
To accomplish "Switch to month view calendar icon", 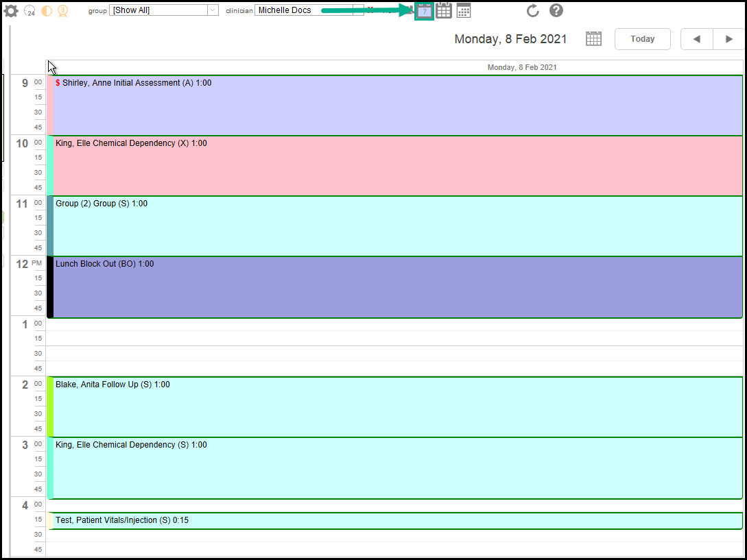I will coord(464,11).
